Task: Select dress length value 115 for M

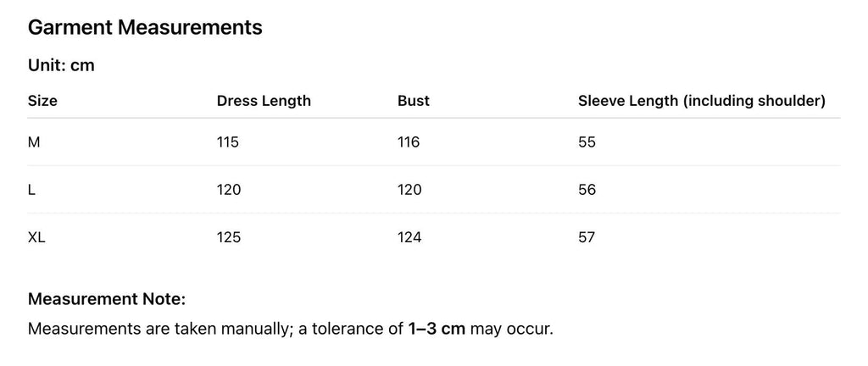Action: coord(228,142)
